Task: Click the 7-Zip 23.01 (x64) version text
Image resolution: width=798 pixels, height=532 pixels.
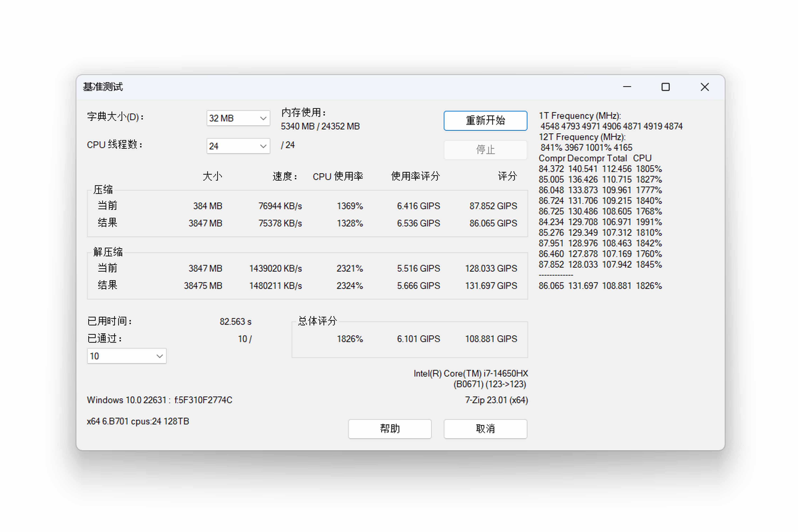Action: point(496,400)
